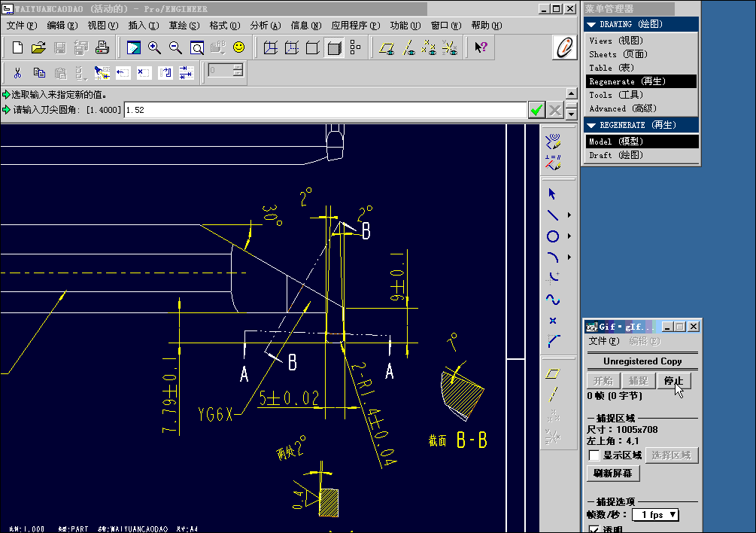Select the Shaded display icon
Image resolution: width=756 pixels, height=533 pixels.
[334, 47]
